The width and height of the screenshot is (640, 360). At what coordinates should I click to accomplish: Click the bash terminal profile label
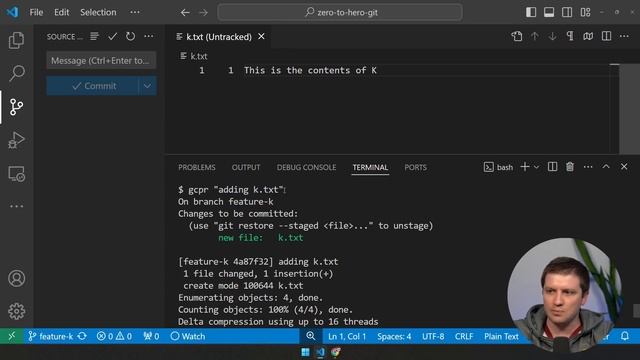pos(498,167)
